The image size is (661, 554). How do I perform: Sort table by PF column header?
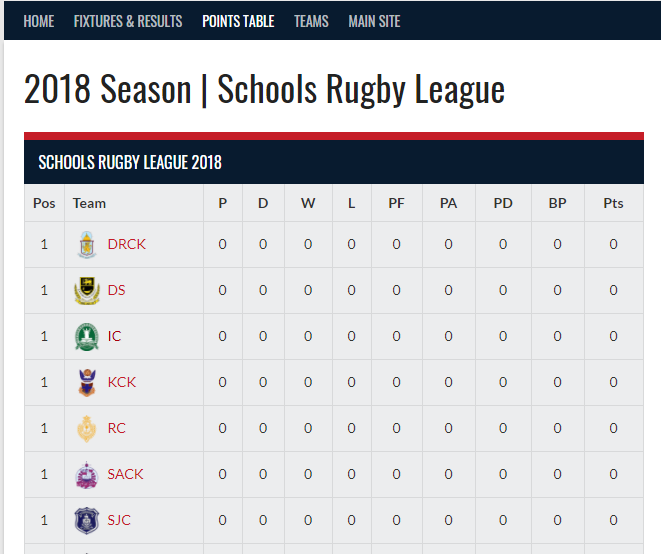tap(396, 203)
